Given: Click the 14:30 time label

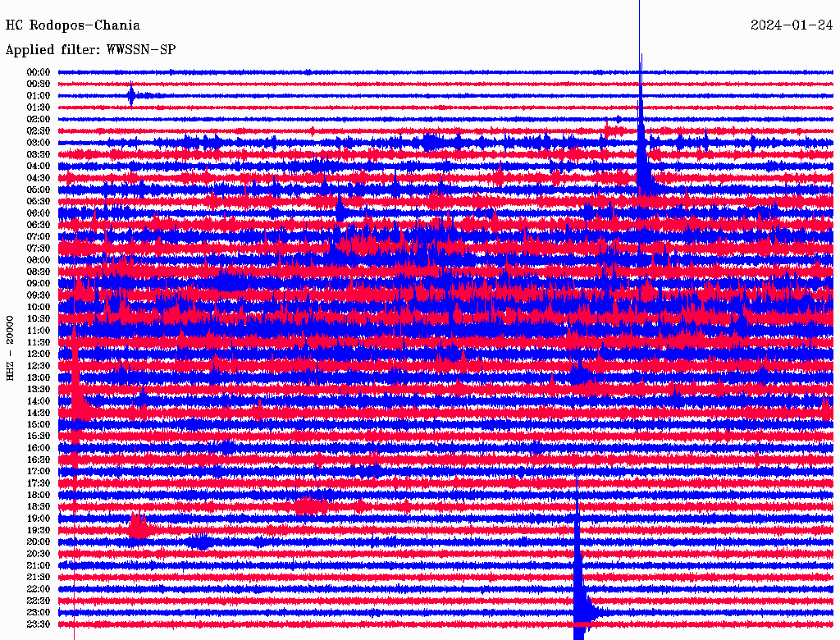Looking at the screenshot, I should coord(39,413).
